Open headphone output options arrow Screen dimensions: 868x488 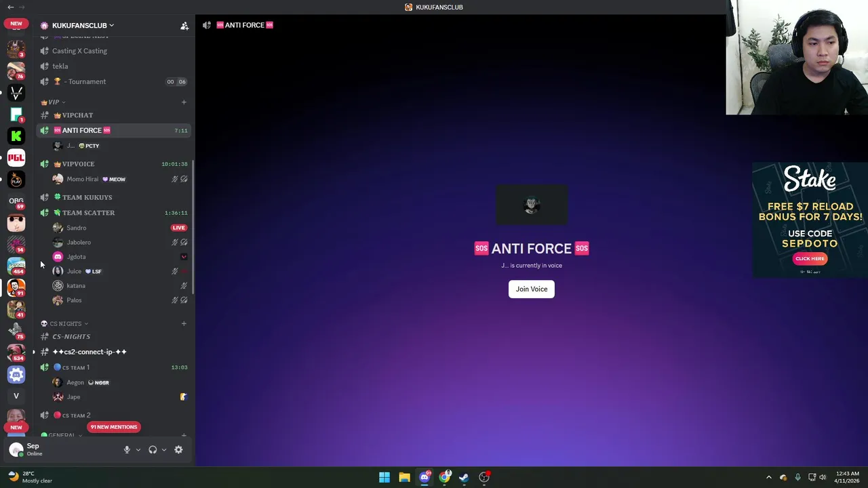[x=164, y=449]
